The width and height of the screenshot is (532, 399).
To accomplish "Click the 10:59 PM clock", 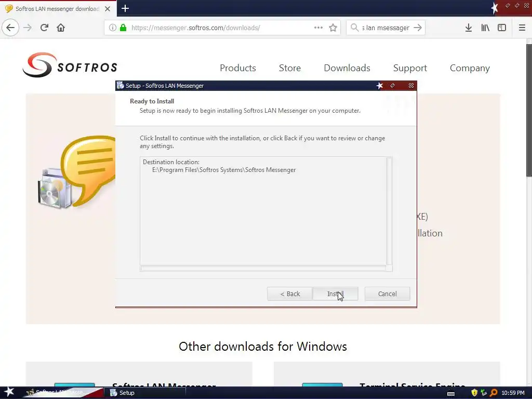I will 513,393.
